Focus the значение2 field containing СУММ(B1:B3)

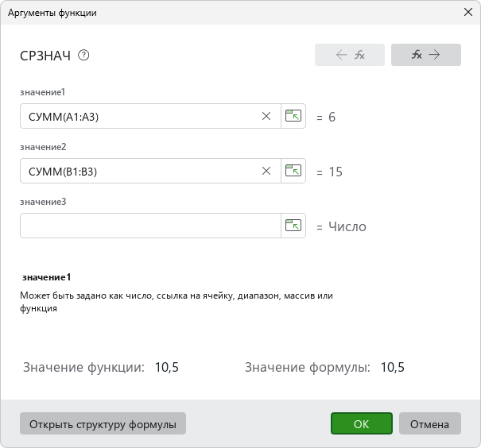tap(140, 171)
